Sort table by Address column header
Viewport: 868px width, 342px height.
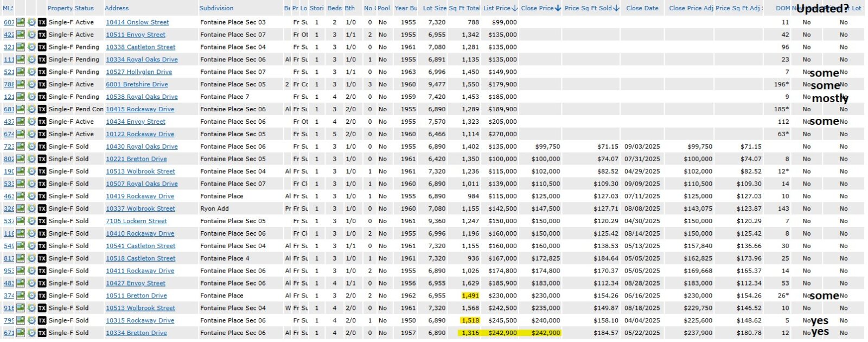tap(117, 8)
